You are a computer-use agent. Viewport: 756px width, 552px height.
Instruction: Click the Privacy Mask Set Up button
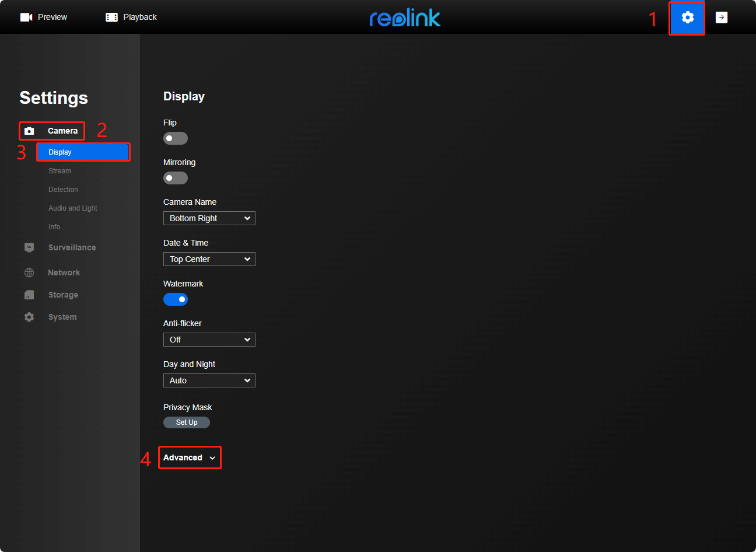pos(187,422)
